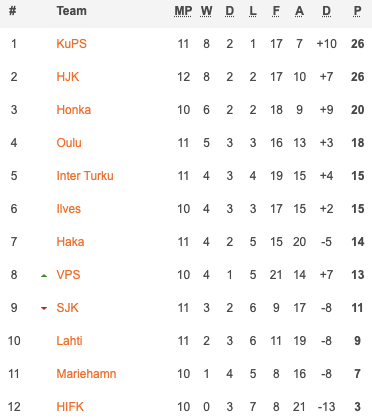Image resolution: width=372 pixels, height=420 pixels.
Task: Open the KuPS team link
Action: point(71,44)
